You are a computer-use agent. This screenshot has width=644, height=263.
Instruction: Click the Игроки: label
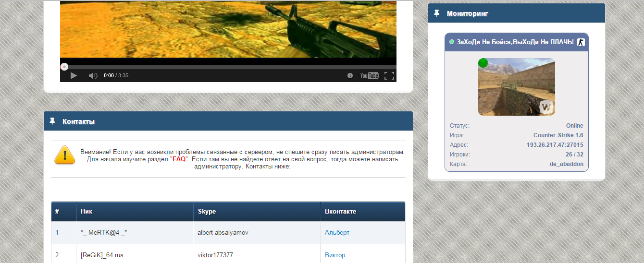tap(460, 155)
